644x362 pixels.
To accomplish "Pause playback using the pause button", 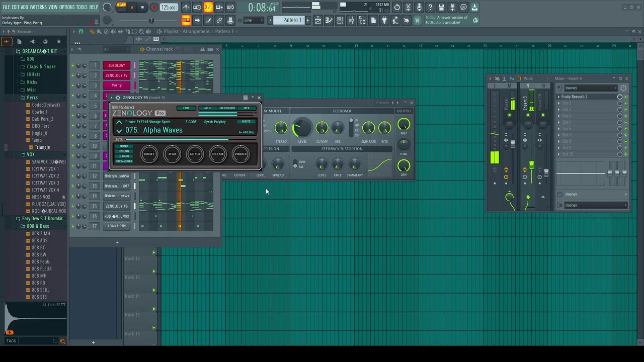I will click(x=132, y=7).
